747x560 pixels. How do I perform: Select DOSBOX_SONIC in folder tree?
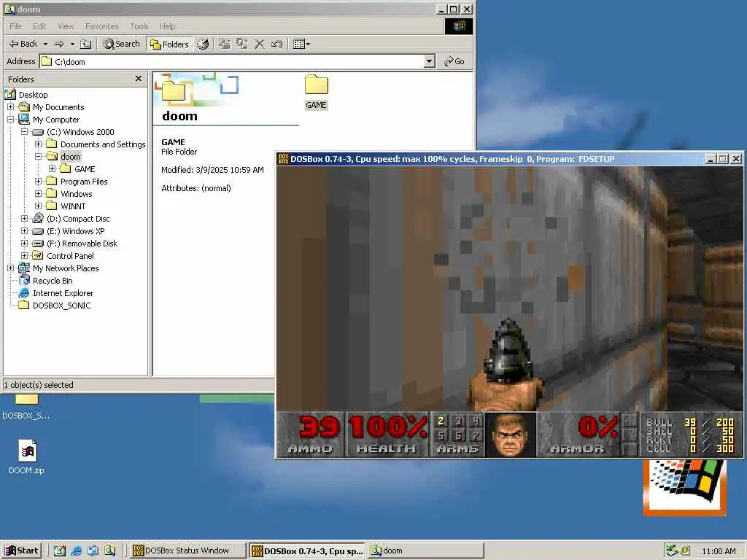[61, 306]
